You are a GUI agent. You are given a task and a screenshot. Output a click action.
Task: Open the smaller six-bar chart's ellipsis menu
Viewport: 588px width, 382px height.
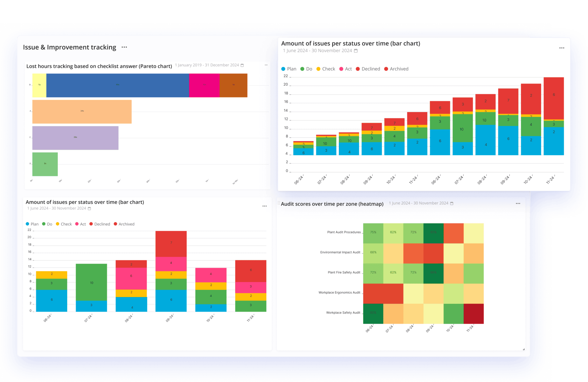tap(264, 206)
